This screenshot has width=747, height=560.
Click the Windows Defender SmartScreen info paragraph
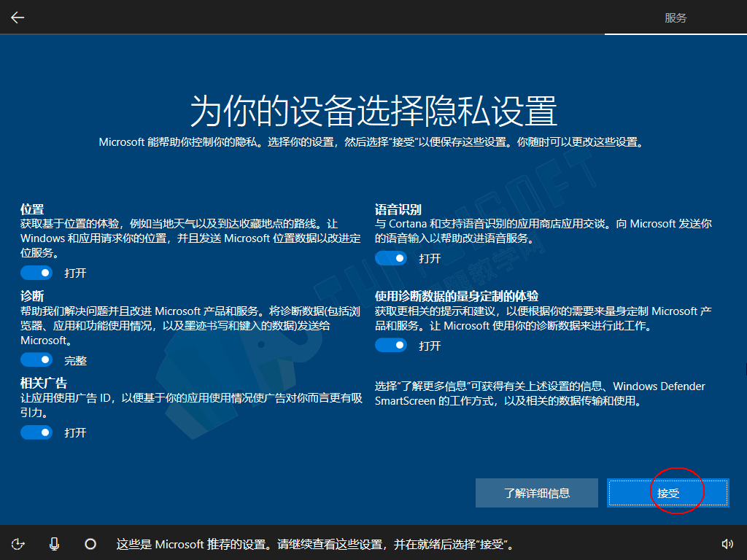(540, 393)
